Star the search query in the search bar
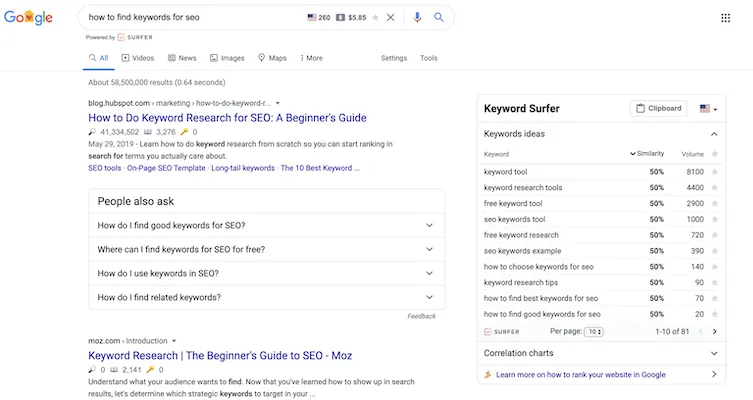The width and height of the screenshot is (753, 400). 376,17
